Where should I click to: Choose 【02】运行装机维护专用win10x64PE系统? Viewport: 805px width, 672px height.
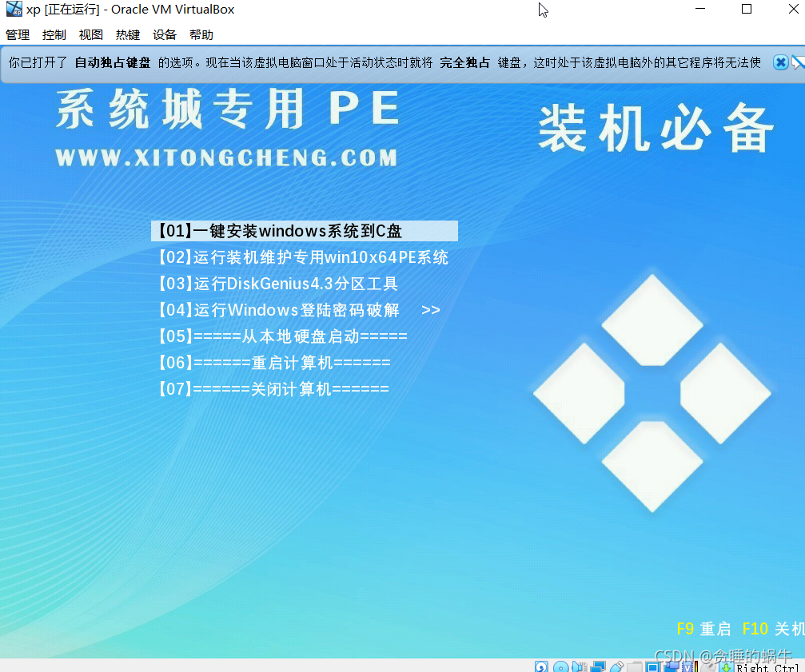pyautogui.click(x=303, y=257)
